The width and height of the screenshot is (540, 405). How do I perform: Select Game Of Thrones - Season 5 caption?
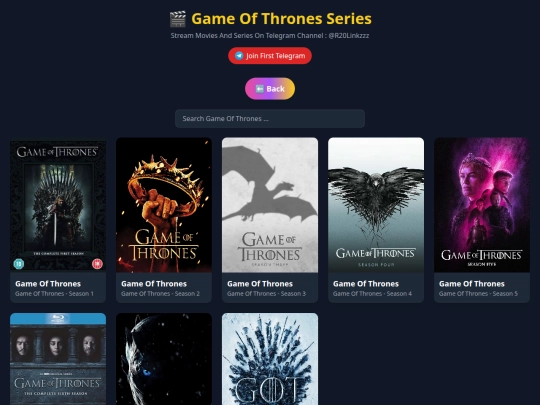point(478,294)
